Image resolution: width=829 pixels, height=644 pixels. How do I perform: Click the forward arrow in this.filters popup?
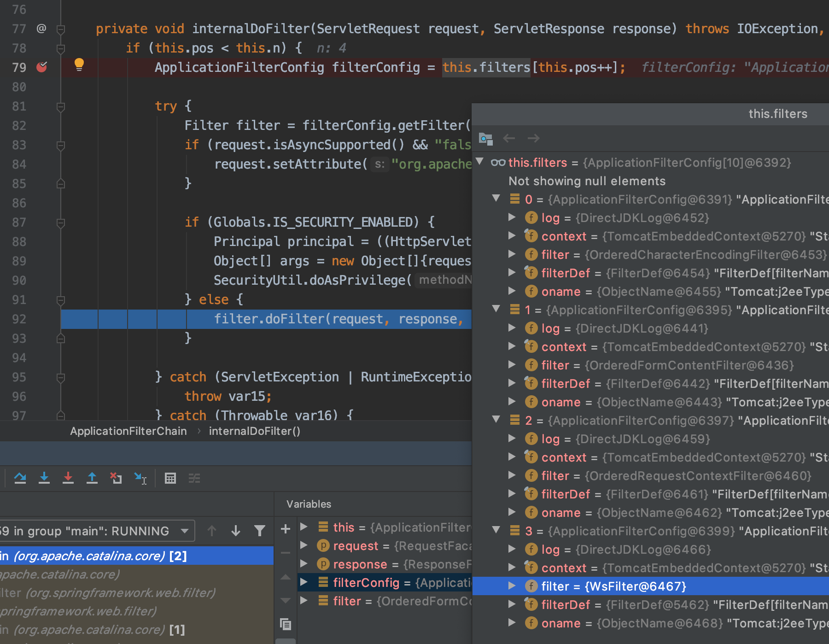pyautogui.click(x=533, y=138)
